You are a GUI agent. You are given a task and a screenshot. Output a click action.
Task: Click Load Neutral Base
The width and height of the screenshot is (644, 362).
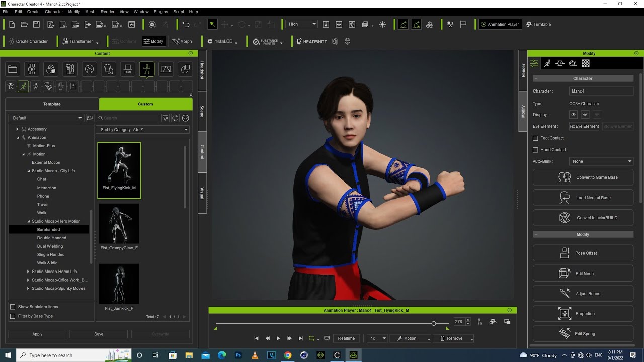583,198
